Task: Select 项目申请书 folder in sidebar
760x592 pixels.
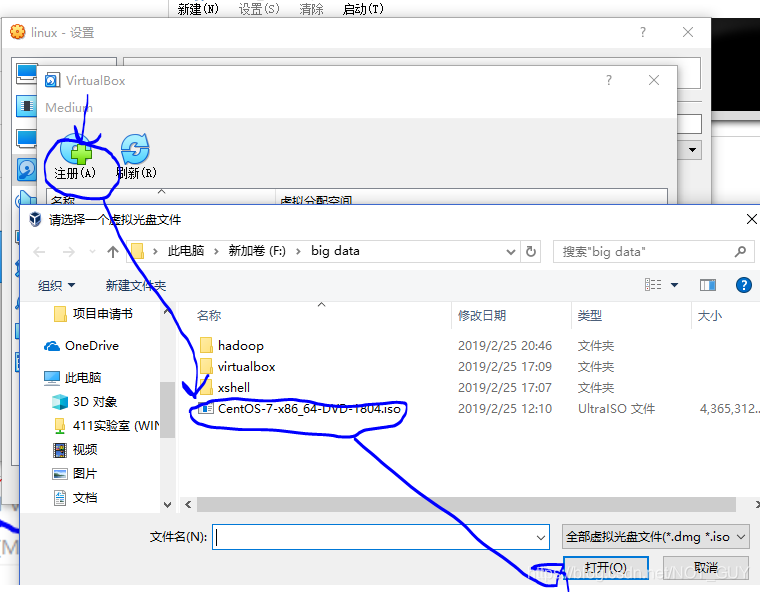Action: 93,314
